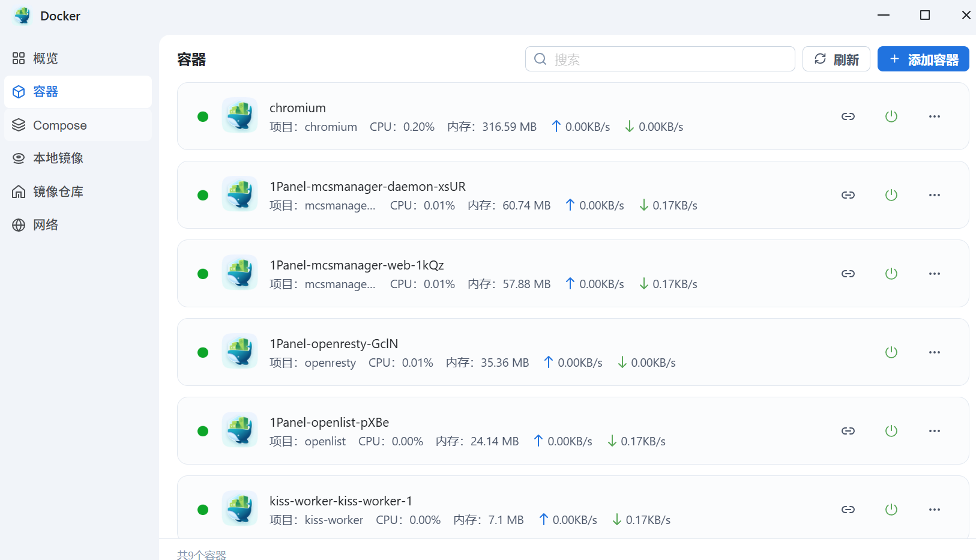Click green status dot of 1Panel-mcsmanager-web-1kQz

point(203,274)
